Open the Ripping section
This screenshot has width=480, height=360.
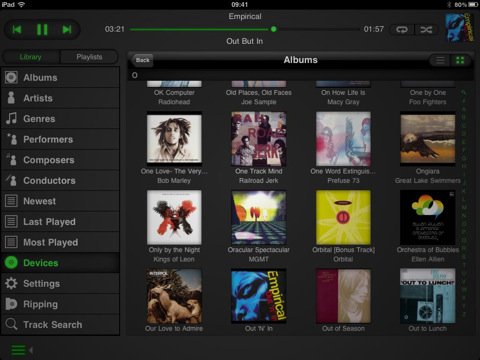(x=60, y=304)
